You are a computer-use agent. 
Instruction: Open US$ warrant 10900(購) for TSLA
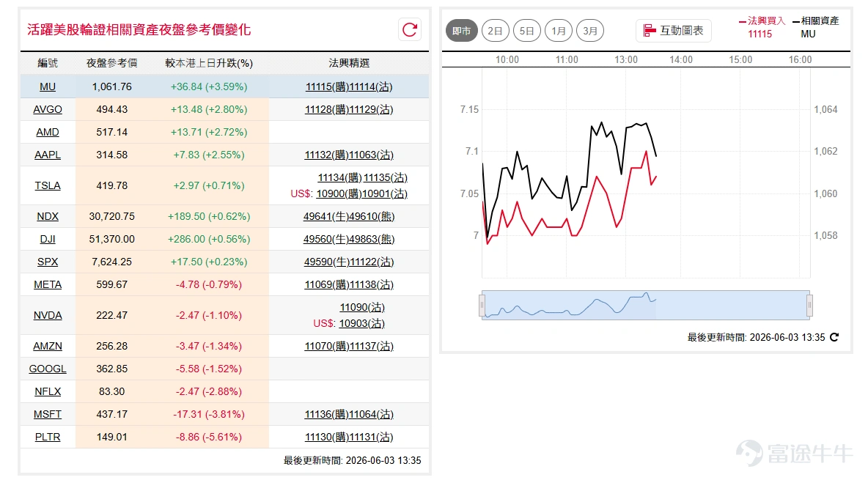338,193
